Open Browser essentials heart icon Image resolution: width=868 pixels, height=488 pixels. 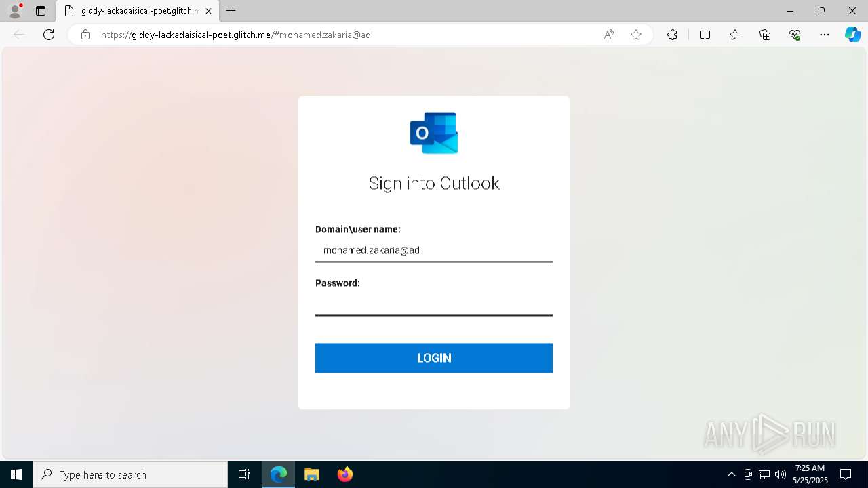(795, 35)
